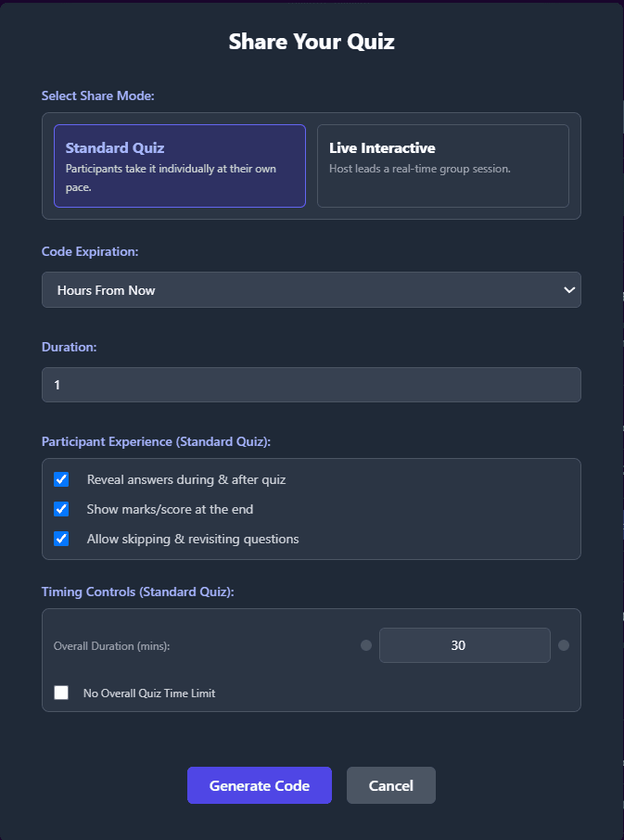Uncheck the Reveal answers checkbox
This screenshot has height=840, width=624.
[x=61, y=479]
